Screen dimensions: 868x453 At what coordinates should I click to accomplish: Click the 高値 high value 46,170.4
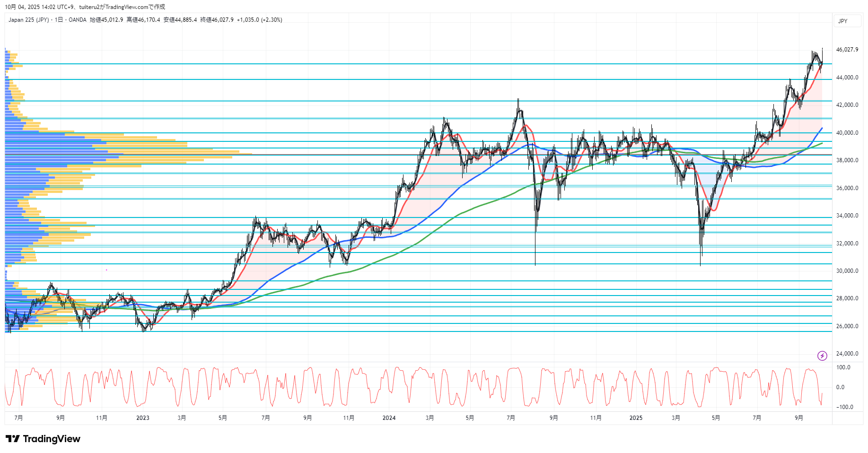(x=149, y=20)
